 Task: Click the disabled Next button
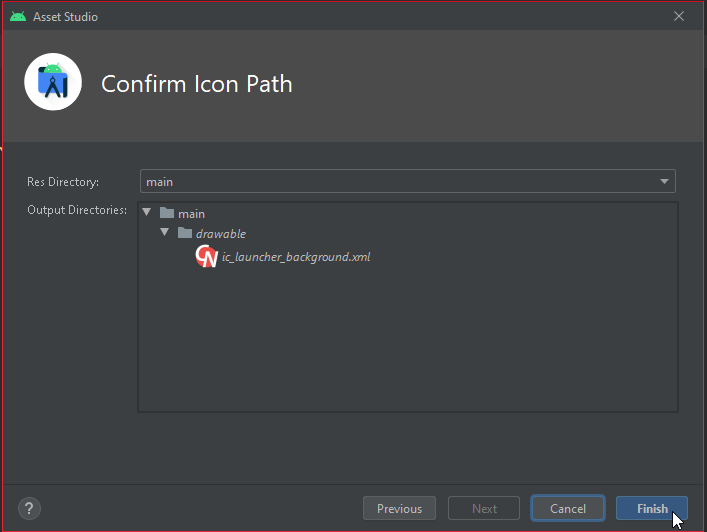[484, 508]
